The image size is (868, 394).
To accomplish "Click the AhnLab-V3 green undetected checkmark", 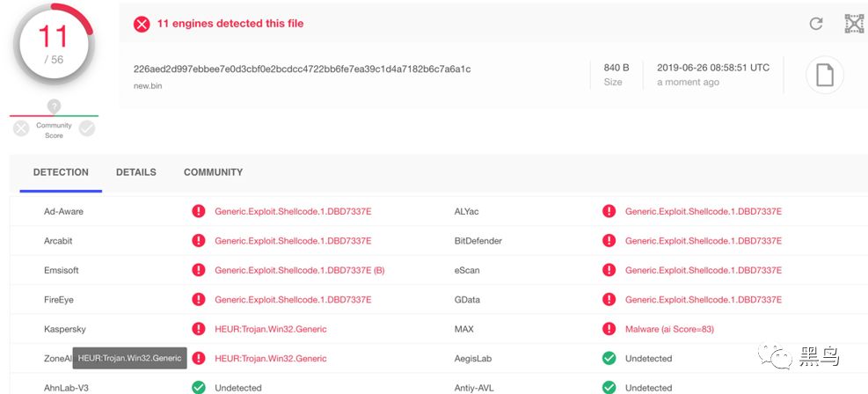I will pos(199,387).
